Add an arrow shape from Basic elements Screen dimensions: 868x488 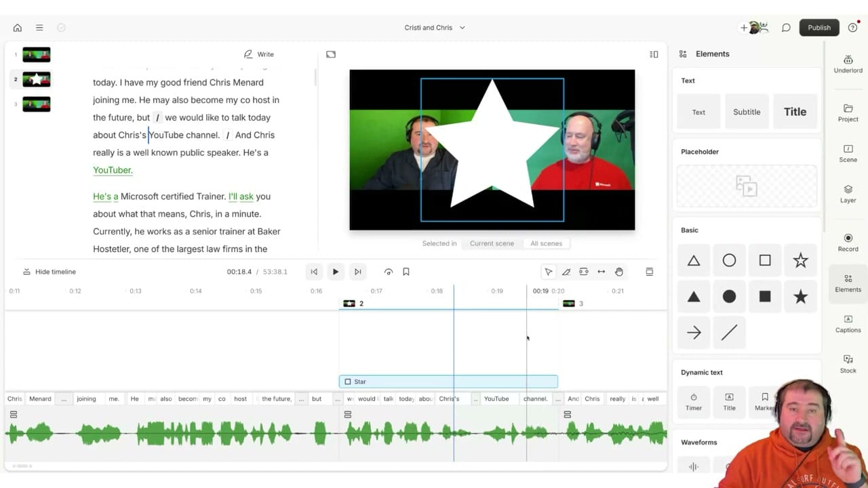point(694,332)
